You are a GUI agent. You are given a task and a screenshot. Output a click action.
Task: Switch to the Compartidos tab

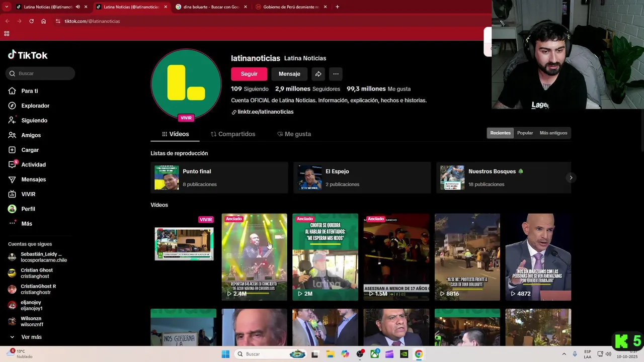click(233, 134)
